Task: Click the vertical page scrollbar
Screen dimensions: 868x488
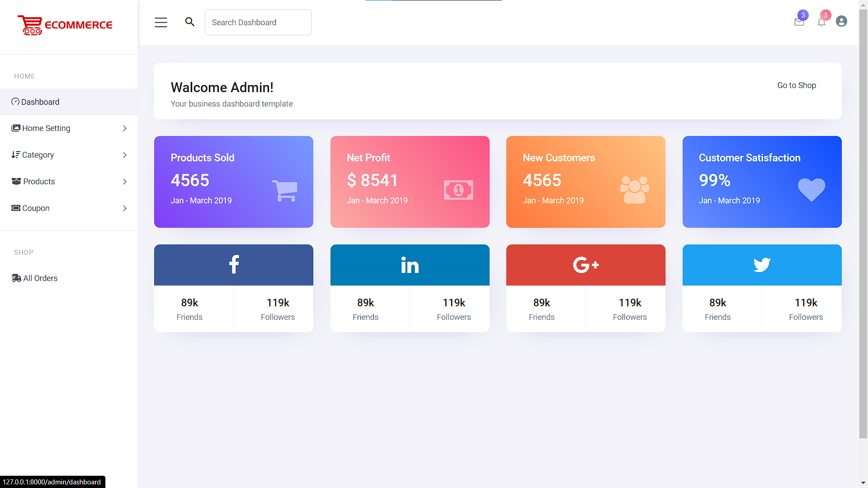Action: [863, 226]
